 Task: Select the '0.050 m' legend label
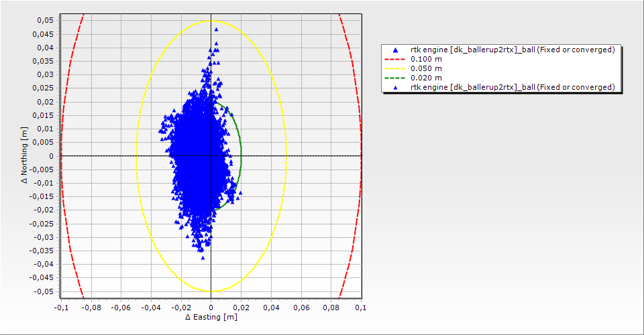[427, 68]
